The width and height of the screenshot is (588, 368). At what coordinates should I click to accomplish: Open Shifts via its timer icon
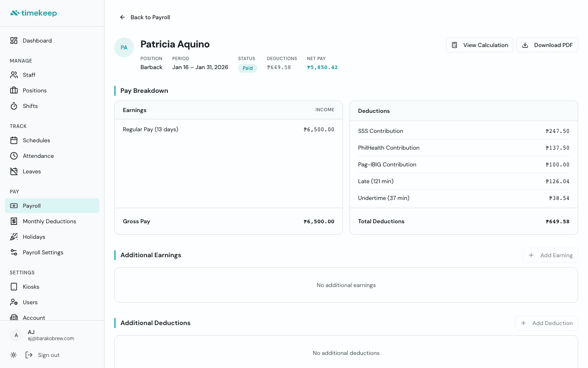tap(13, 106)
